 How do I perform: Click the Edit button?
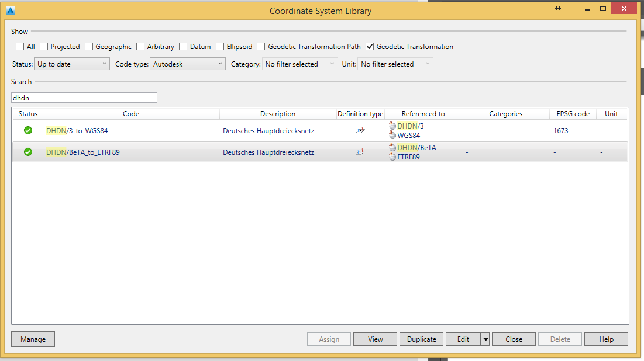pos(463,339)
